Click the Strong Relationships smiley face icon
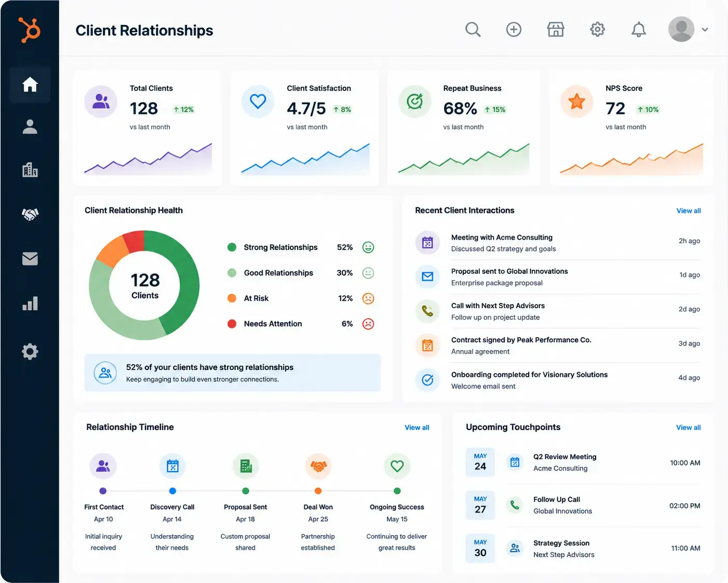The width and height of the screenshot is (728, 583). pos(368,247)
